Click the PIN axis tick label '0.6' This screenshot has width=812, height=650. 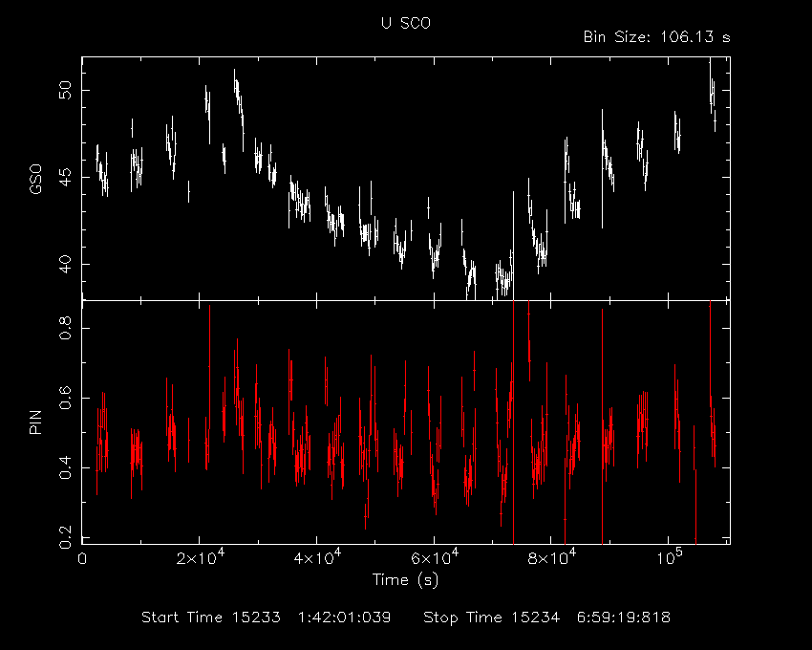click(66, 398)
